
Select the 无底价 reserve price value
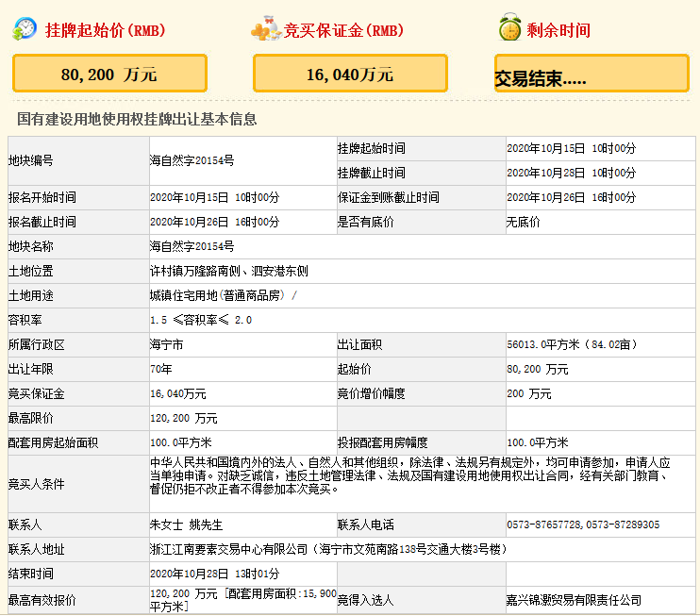coord(524,222)
